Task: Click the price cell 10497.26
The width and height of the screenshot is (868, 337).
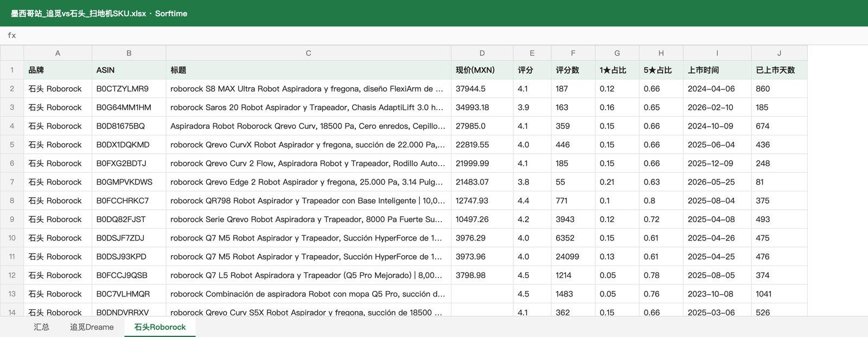Action: 482,219
